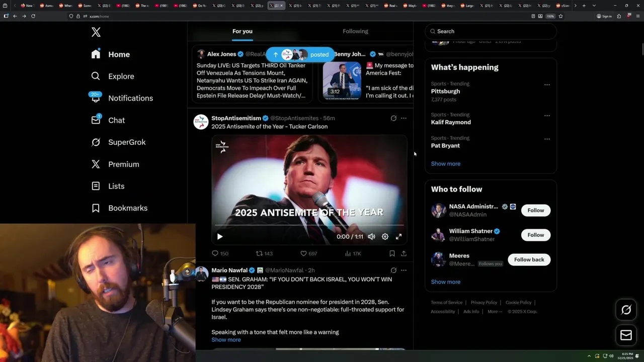Follow William Shatner

click(535, 235)
